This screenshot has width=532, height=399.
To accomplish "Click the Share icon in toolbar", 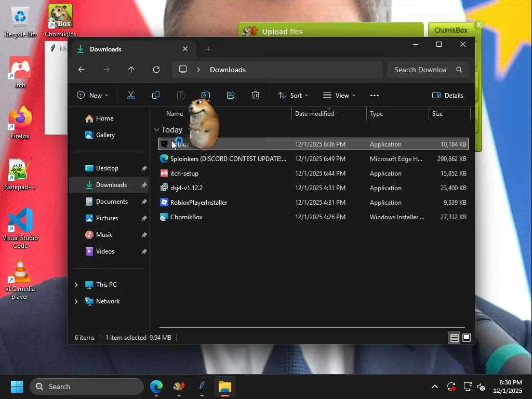I will (231, 96).
